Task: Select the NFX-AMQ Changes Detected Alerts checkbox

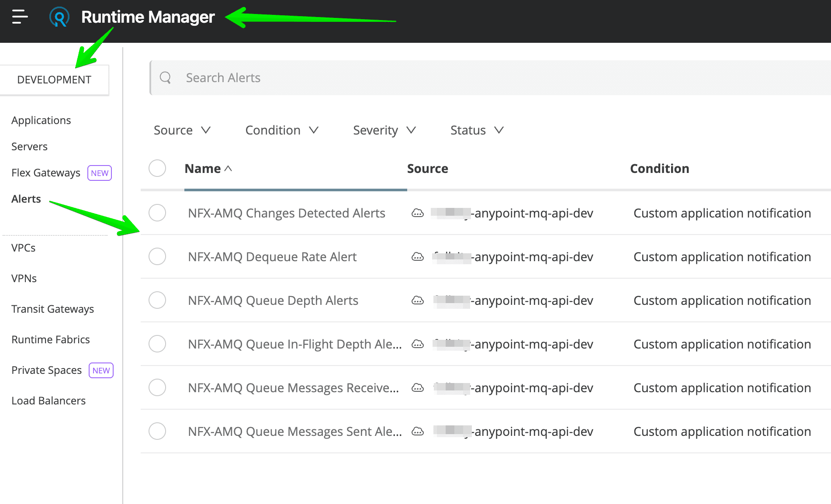Action: tap(157, 213)
